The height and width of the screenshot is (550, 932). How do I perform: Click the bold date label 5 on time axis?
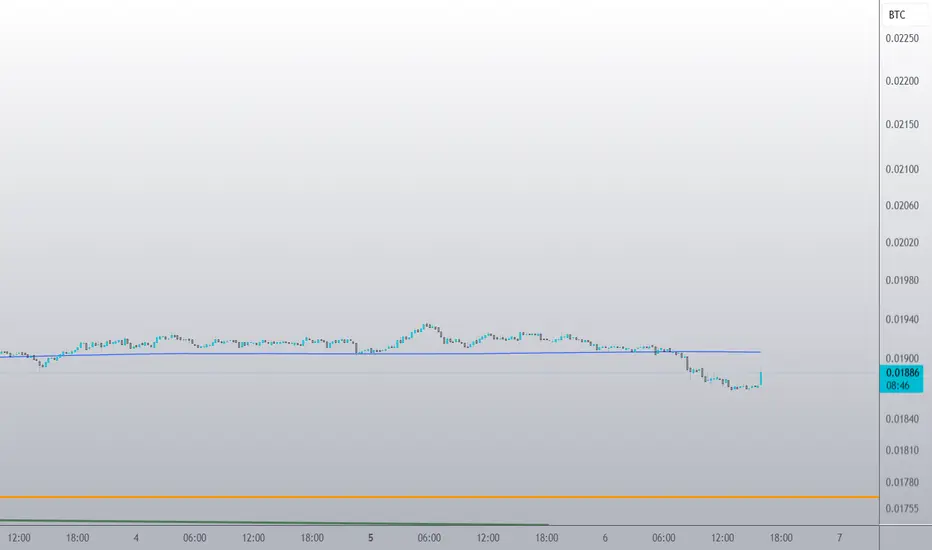pos(370,538)
